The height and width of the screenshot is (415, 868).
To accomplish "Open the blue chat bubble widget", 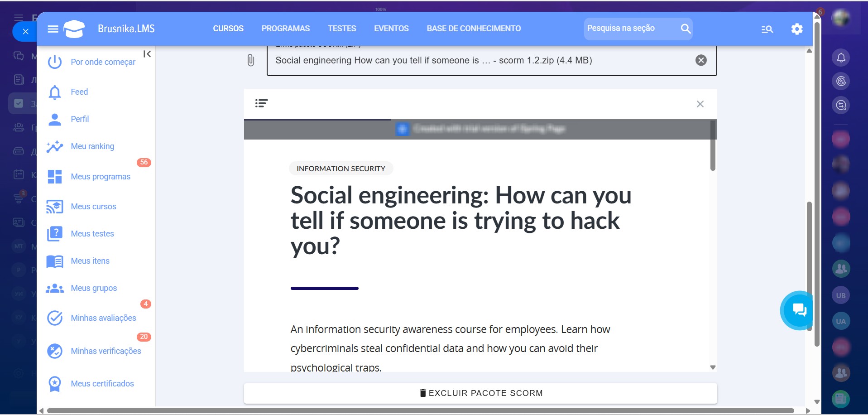I will [799, 310].
